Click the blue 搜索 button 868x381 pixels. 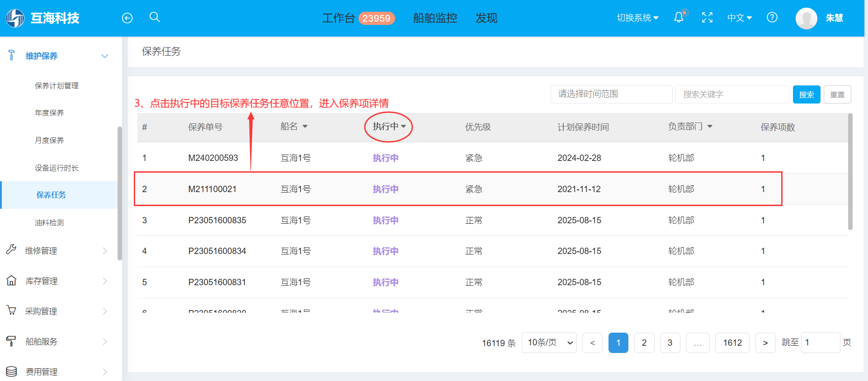[807, 94]
